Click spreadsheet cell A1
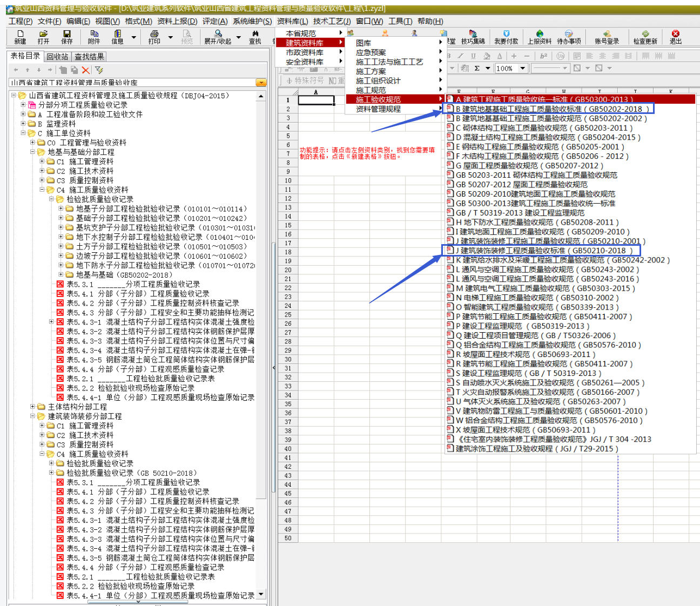 coord(316,100)
